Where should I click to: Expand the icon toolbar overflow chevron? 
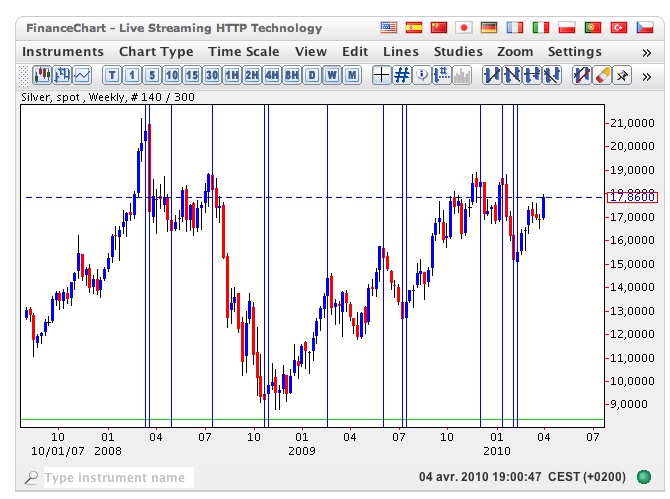pyautogui.click(x=646, y=74)
